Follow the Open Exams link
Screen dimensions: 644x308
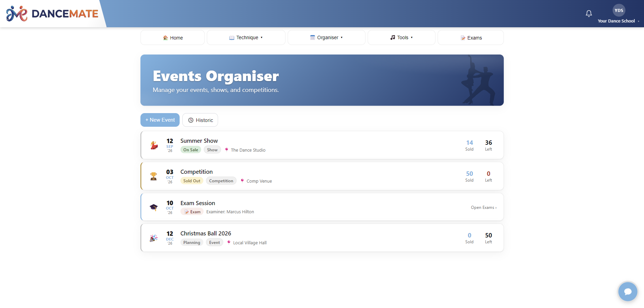pos(484,207)
